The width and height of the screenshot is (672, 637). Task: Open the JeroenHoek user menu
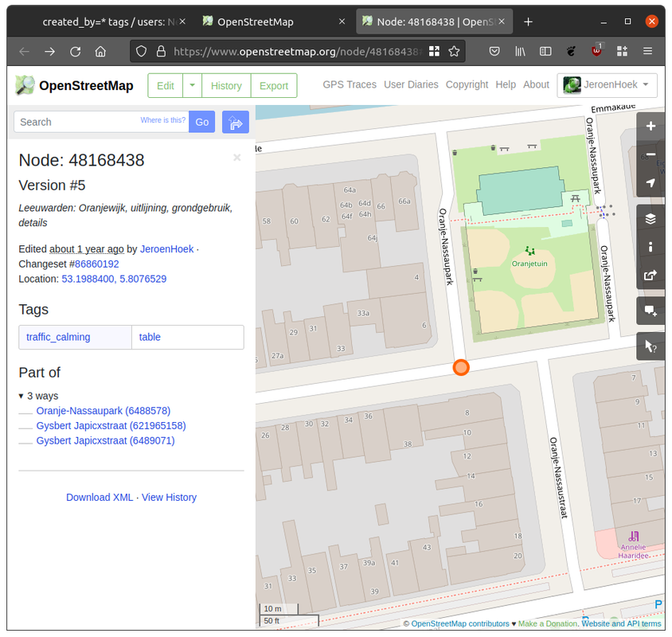(607, 85)
